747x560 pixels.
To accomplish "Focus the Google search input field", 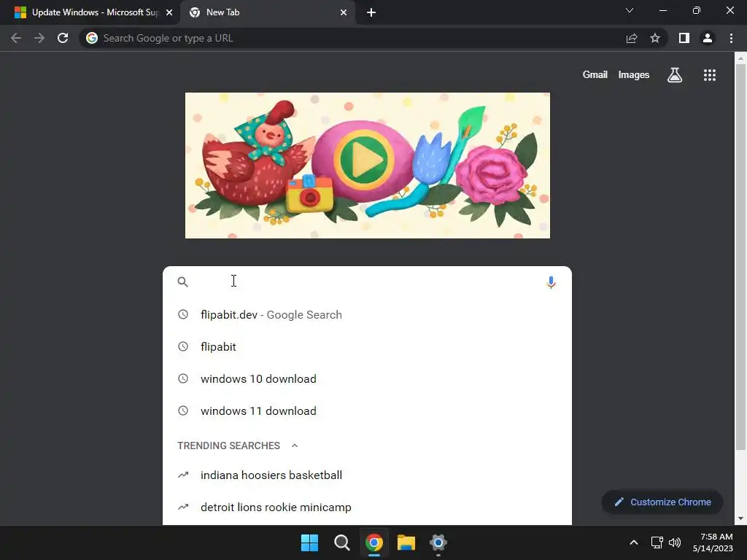I will click(367, 282).
